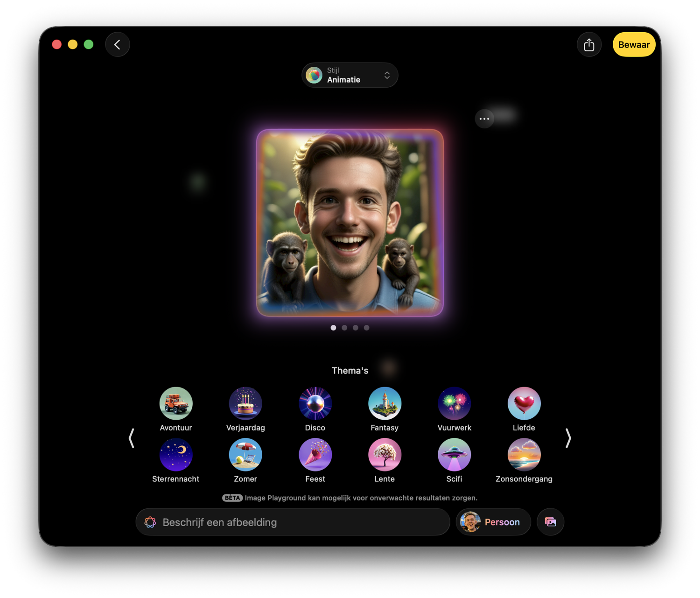Click the share icon
The image size is (700, 598).
589,45
